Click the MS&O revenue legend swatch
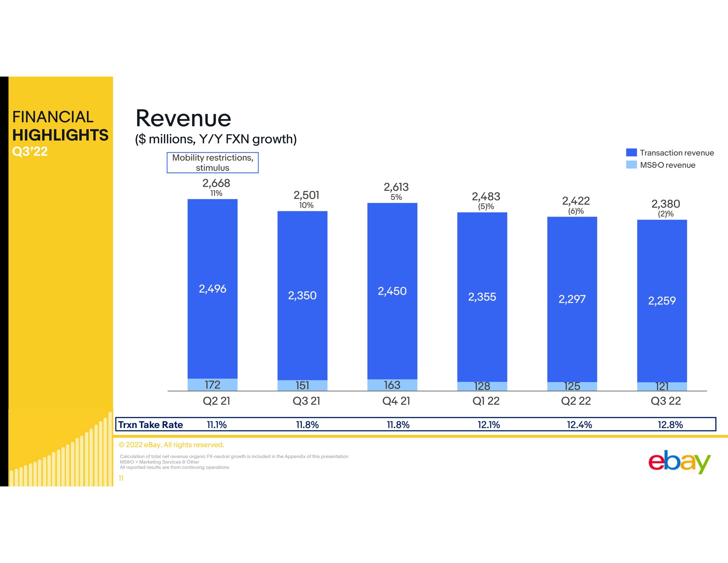Viewport: 728px width, 563px height. (631, 165)
